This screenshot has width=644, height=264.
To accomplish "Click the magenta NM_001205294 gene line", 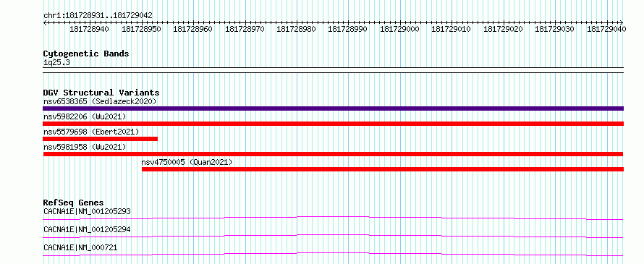I will point(333,236).
